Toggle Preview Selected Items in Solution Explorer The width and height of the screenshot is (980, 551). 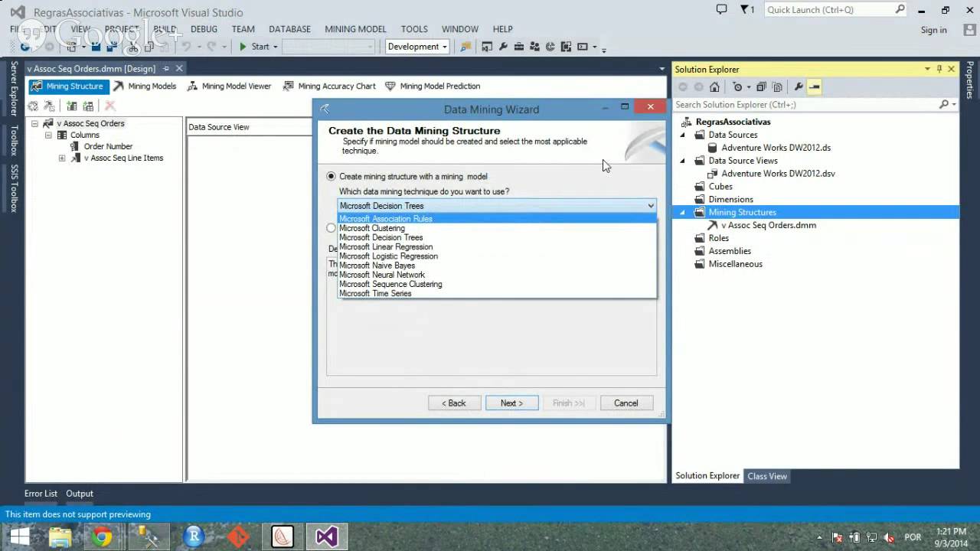click(815, 87)
